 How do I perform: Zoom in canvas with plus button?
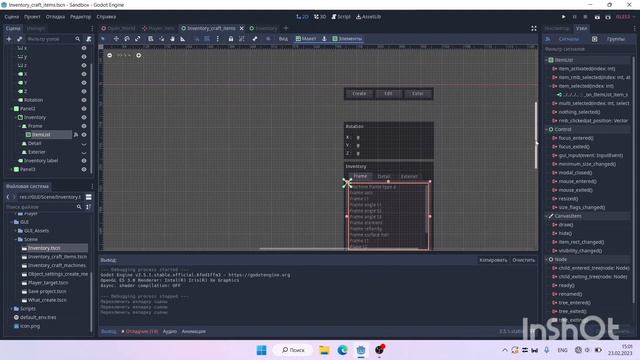tap(138, 55)
